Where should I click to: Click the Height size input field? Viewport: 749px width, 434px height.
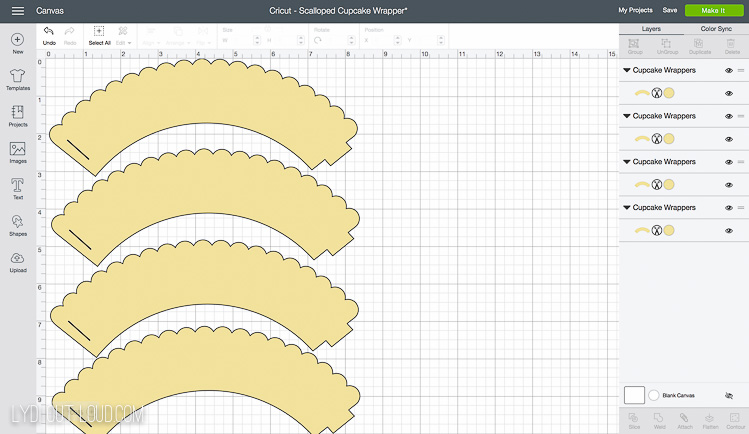point(285,41)
